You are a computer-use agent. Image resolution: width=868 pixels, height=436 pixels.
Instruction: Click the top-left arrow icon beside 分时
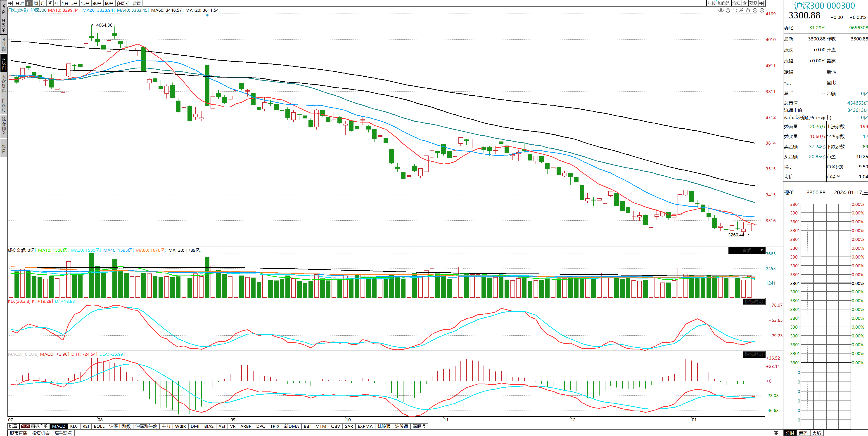pos(11,3)
